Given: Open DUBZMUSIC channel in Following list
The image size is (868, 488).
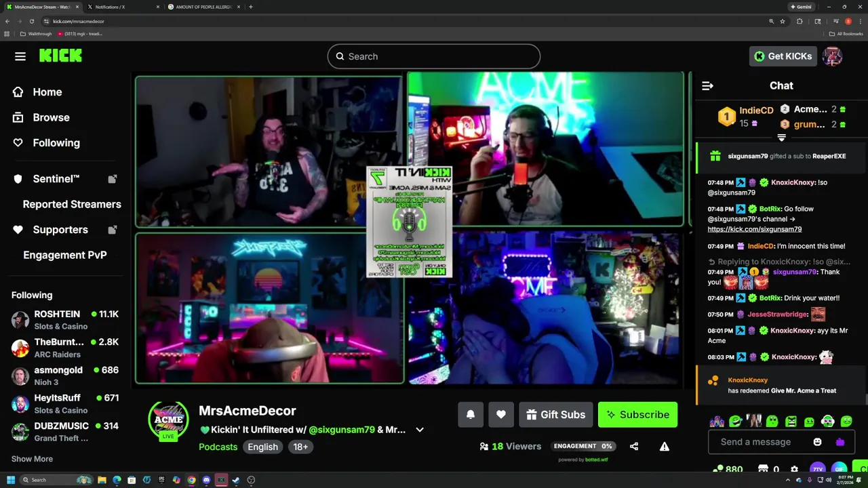Looking at the screenshot, I should [x=65, y=432].
